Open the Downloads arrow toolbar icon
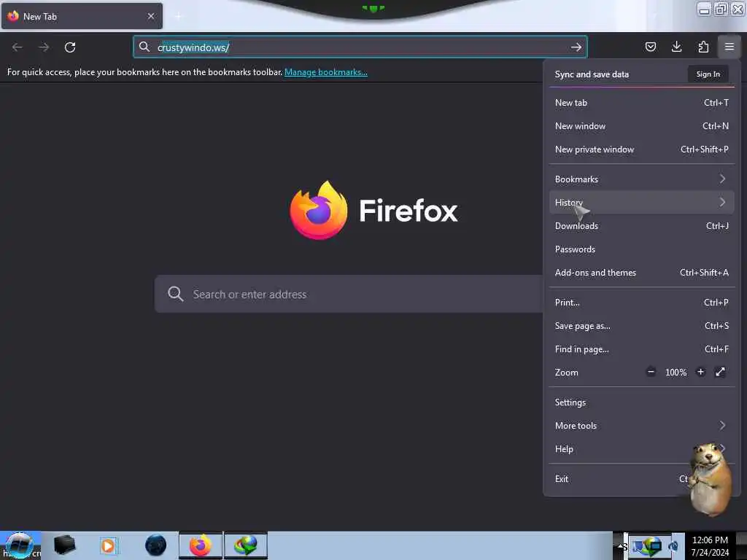This screenshot has height=560, width=747. pyautogui.click(x=676, y=47)
